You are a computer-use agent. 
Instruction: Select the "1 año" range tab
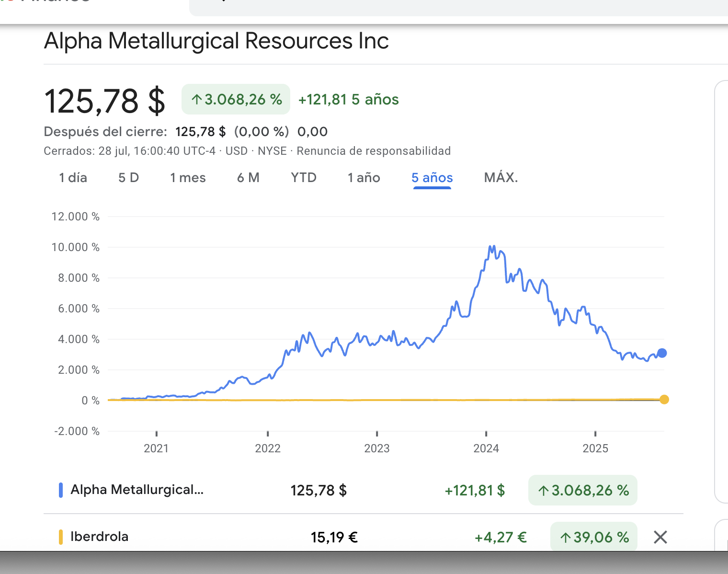coord(364,178)
